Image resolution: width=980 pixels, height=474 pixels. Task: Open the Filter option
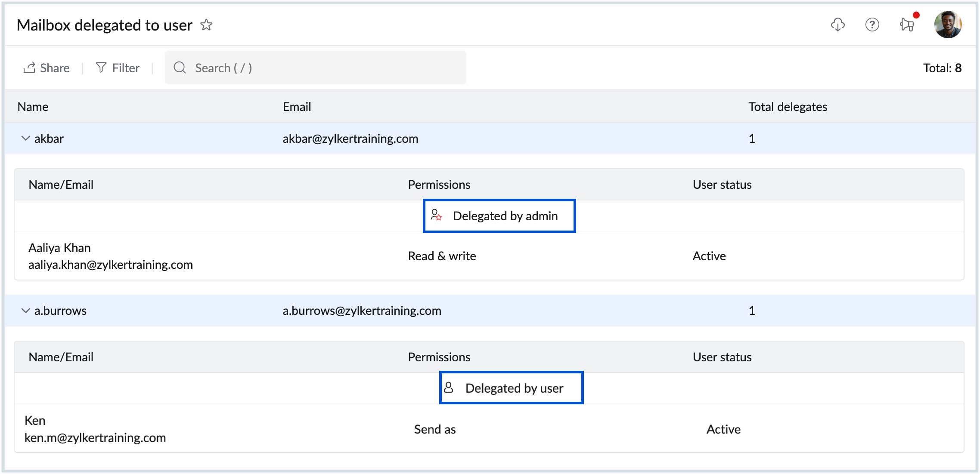125,68
